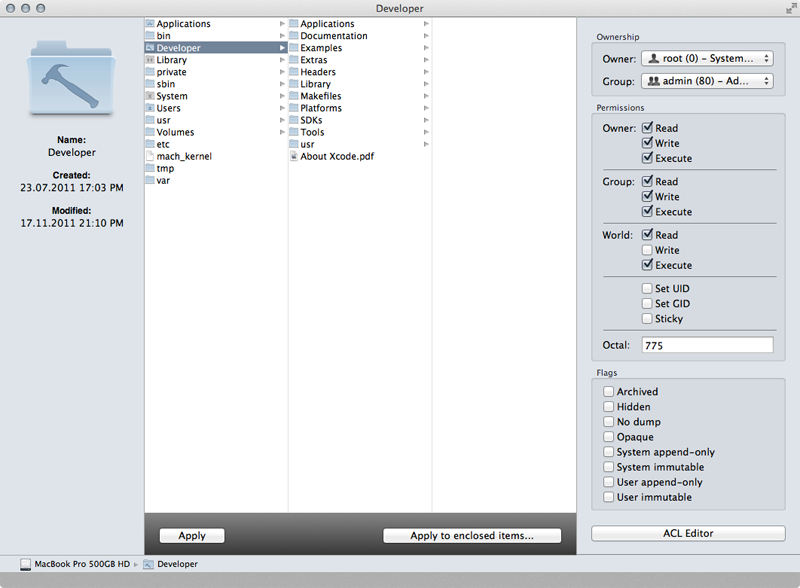The height and width of the screenshot is (588, 800).
Task: Toggle Owner Write permission checkbox
Action: coord(647,143)
